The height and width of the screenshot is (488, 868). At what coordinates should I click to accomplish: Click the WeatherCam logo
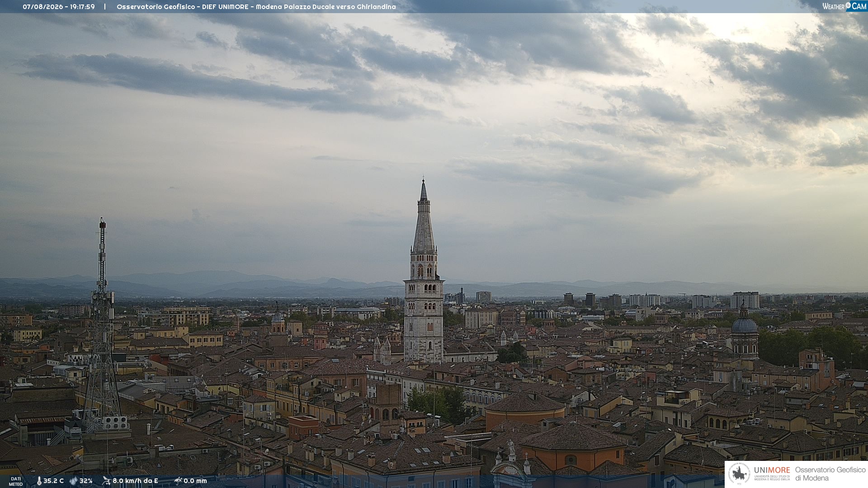click(x=844, y=6)
